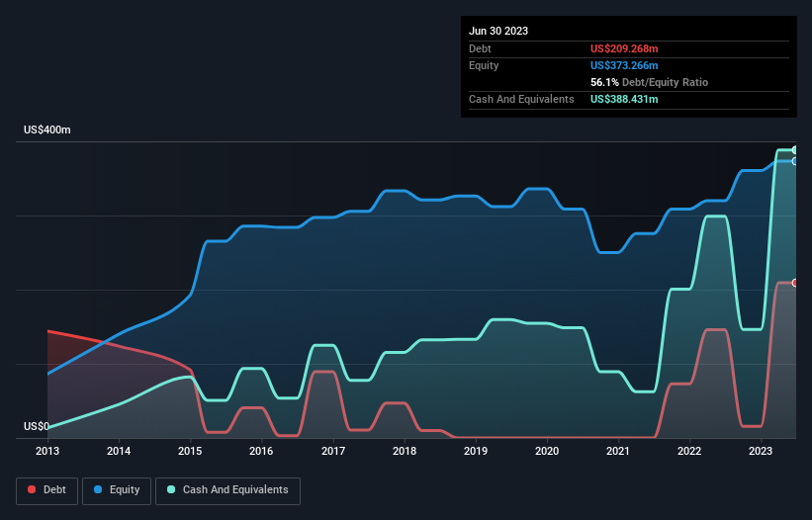Click the blue Equity endpoint marker

click(795, 161)
